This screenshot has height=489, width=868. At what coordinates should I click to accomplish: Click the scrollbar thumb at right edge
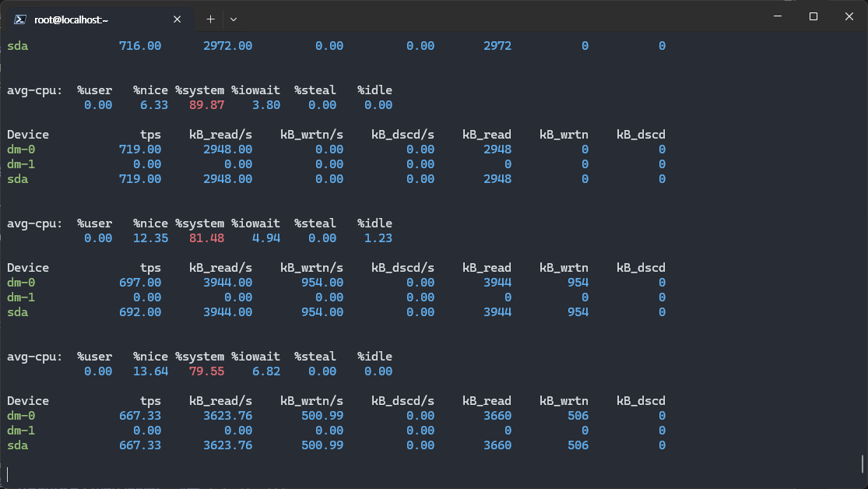click(x=863, y=464)
